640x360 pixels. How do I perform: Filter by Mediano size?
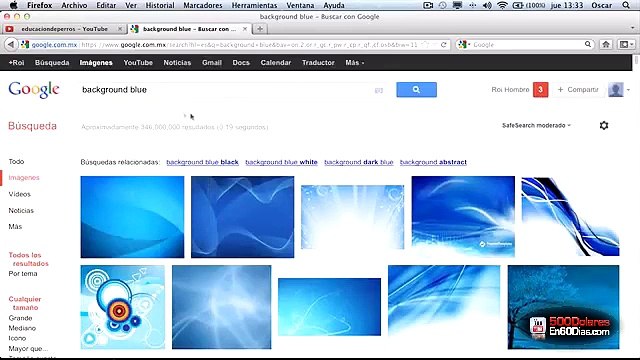click(x=22, y=328)
